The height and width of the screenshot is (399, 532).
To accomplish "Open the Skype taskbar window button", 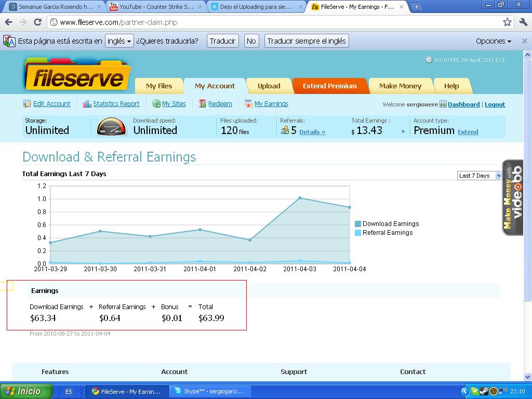I will (210, 391).
